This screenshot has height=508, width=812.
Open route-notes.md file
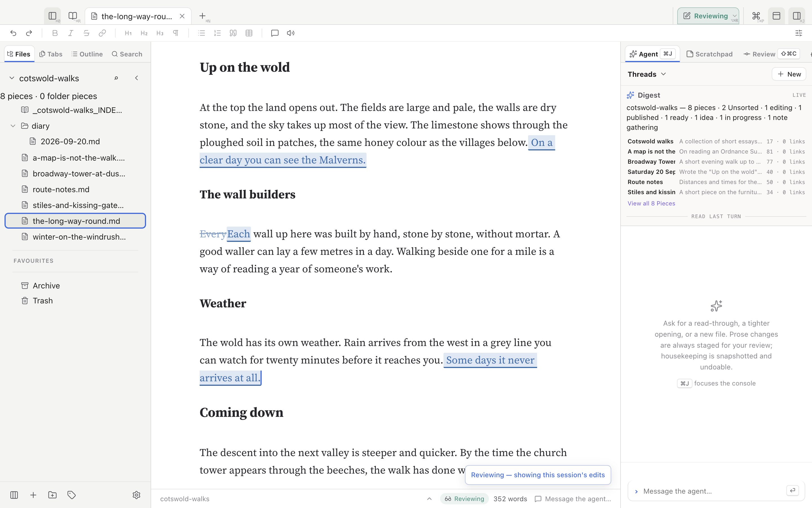point(75,189)
